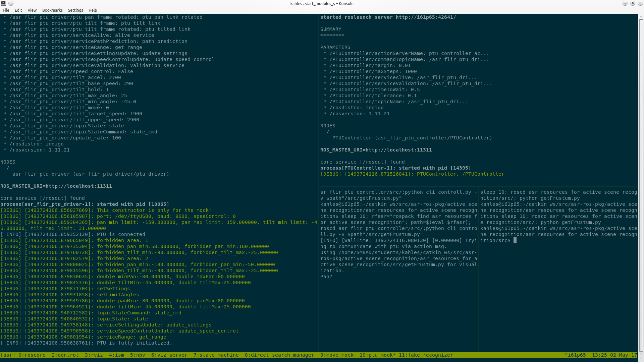The width and height of the screenshot is (644, 362).
Task: Open the File menu
Action: (x=6, y=10)
